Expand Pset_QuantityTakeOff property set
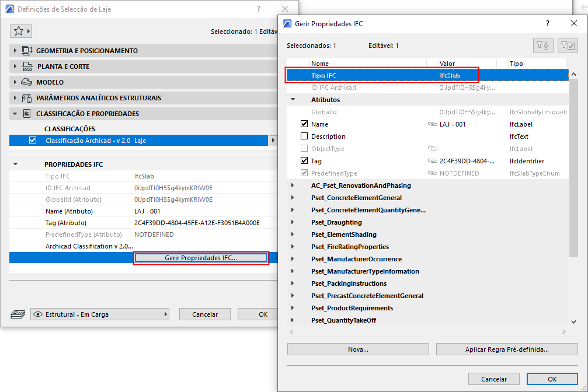The width and height of the screenshot is (588, 392). (293, 320)
